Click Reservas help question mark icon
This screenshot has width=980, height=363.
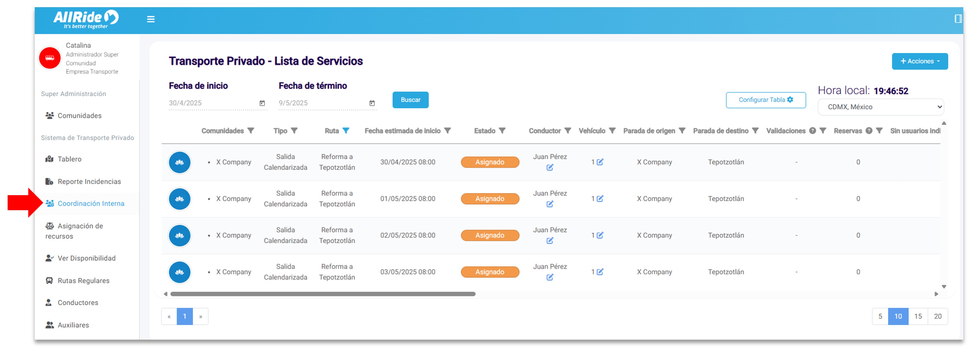[868, 131]
